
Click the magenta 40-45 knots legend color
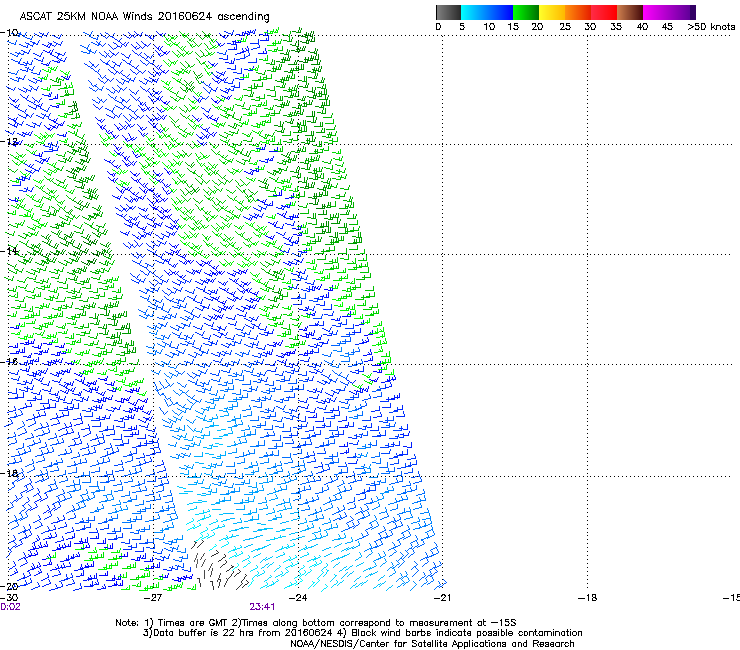click(x=656, y=12)
